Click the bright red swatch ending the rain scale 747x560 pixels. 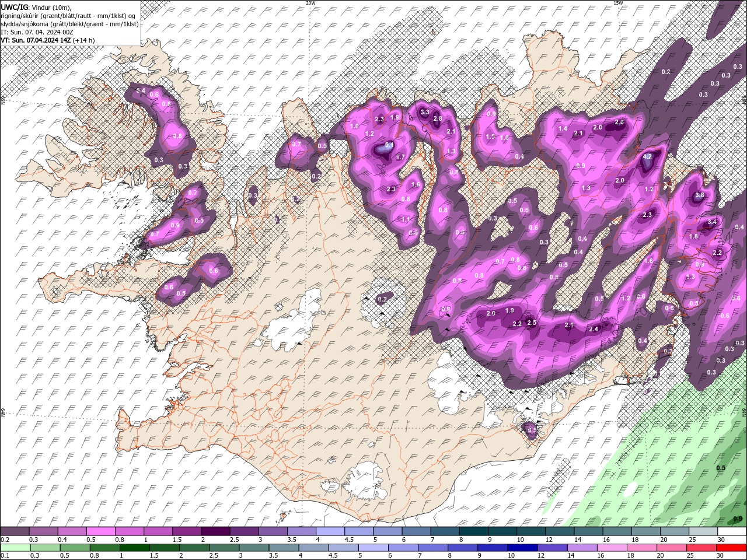731,547
